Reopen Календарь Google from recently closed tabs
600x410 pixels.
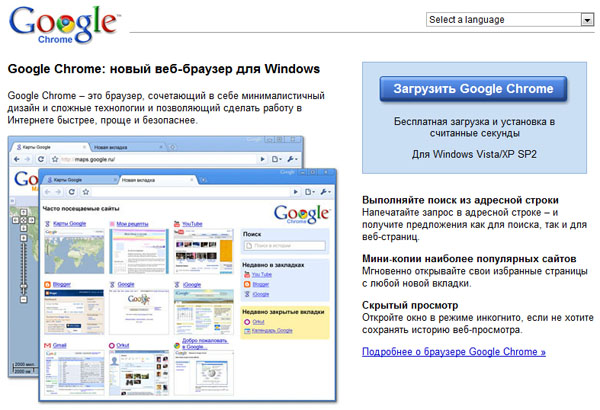(x=272, y=330)
